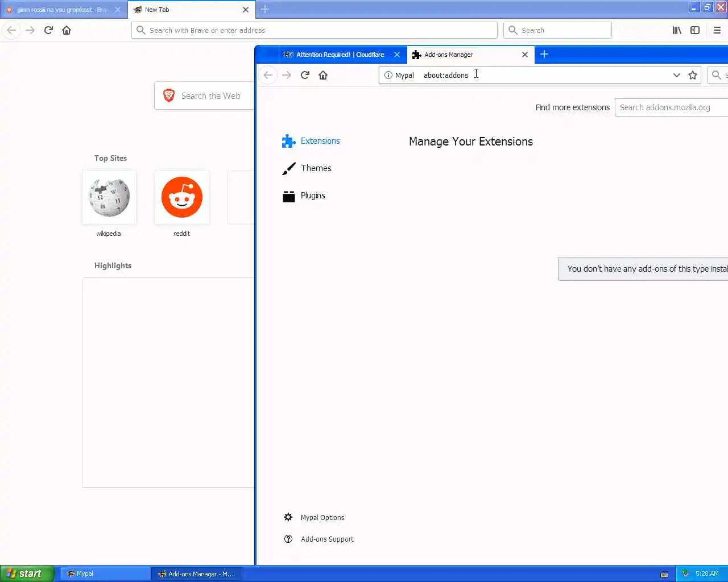The width and height of the screenshot is (728, 582).
Task: Click site info icon beside Mypal label
Action: coord(388,75)
